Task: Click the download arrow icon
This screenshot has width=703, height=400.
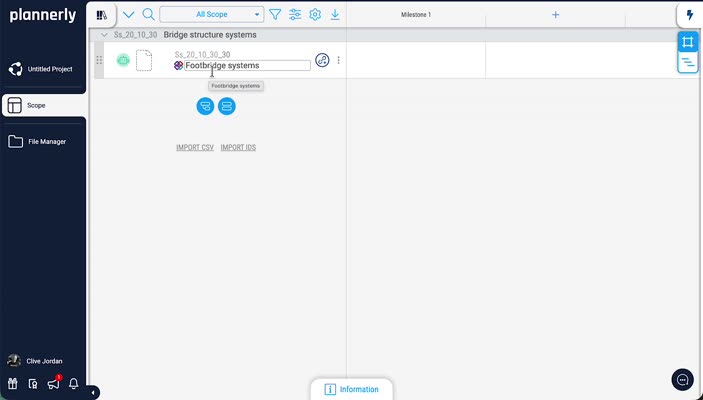Action: click(335, 15)
